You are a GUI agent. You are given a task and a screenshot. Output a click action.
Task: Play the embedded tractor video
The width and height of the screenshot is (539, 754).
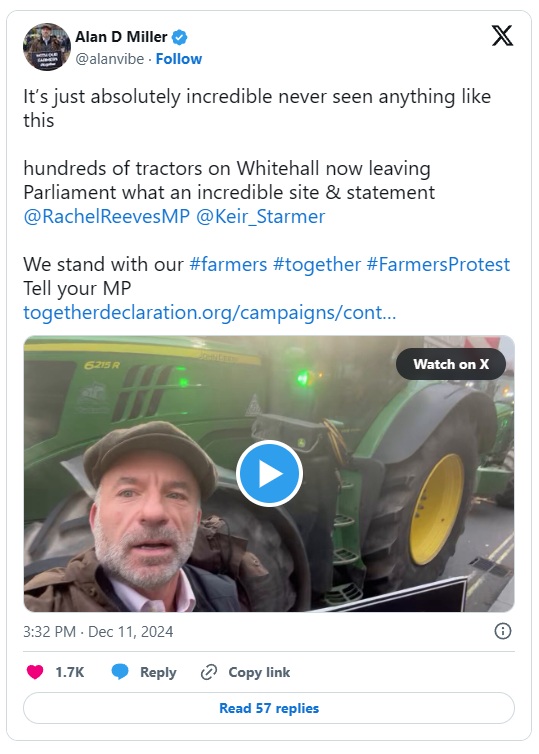click(x=269, y=473)
